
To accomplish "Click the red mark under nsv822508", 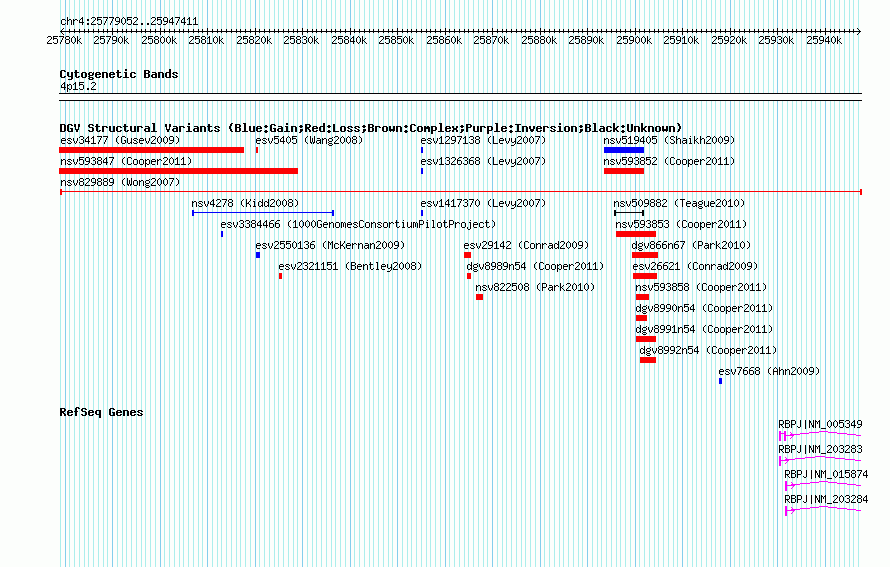I will [480, 297].
